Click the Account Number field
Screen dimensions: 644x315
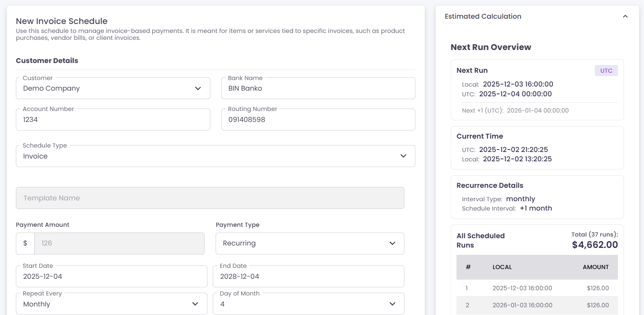[x=113, y=120]
